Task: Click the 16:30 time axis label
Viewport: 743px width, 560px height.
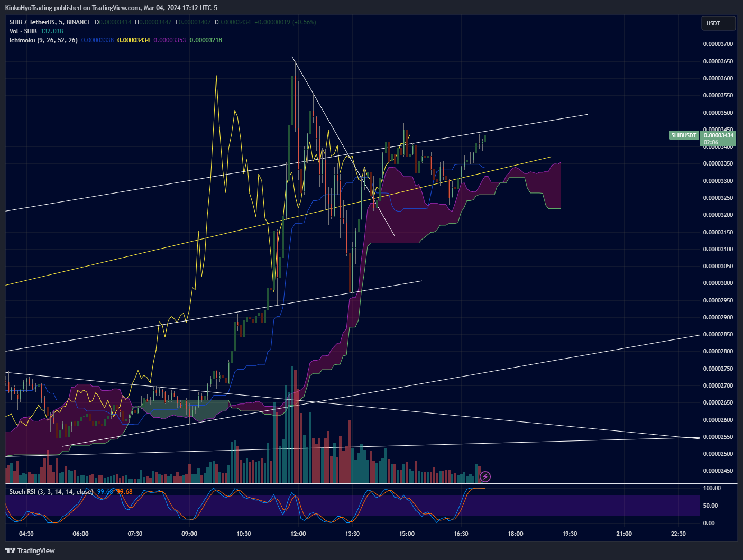Action: (x=461, y=534)
